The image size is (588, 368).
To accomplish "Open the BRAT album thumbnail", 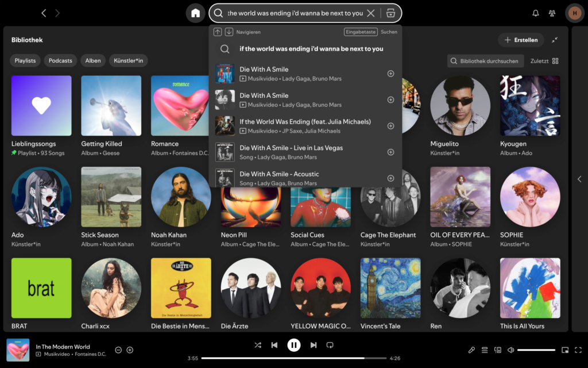I will coord(41,288).
